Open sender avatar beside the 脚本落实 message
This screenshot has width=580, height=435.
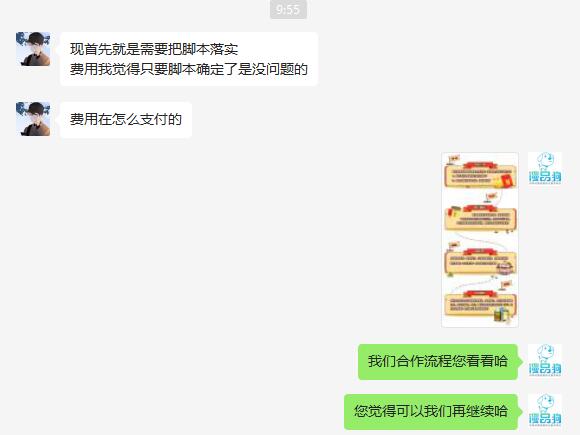point(33,49)
